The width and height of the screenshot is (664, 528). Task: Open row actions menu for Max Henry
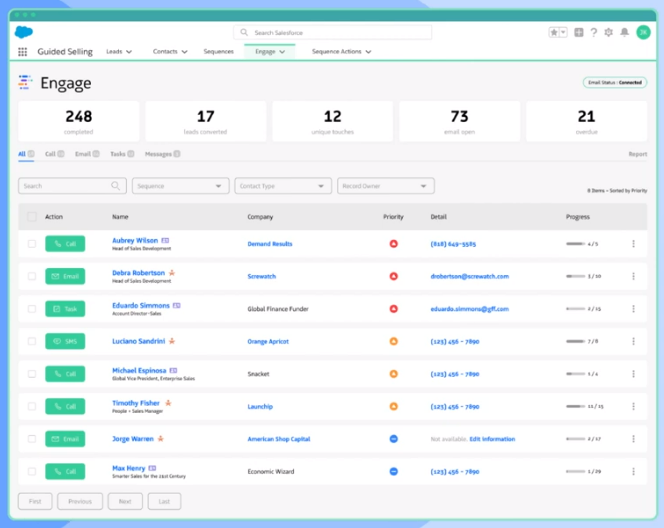pyautogui.click(x=633, y=471)
